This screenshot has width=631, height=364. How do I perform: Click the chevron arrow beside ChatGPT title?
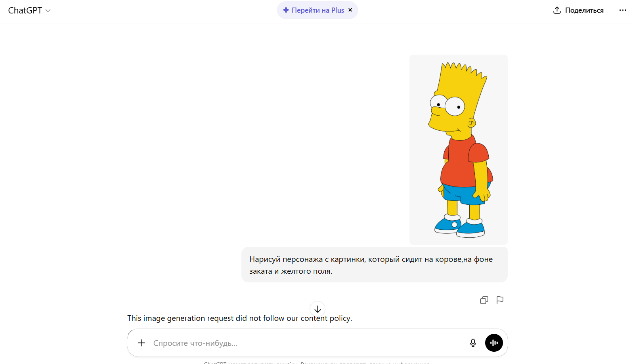tap(48, 11)
